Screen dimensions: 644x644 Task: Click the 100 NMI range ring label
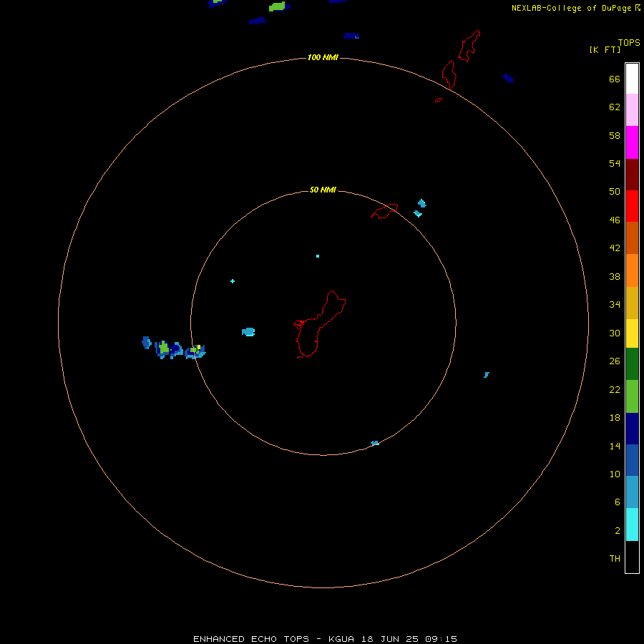point(323,57)
